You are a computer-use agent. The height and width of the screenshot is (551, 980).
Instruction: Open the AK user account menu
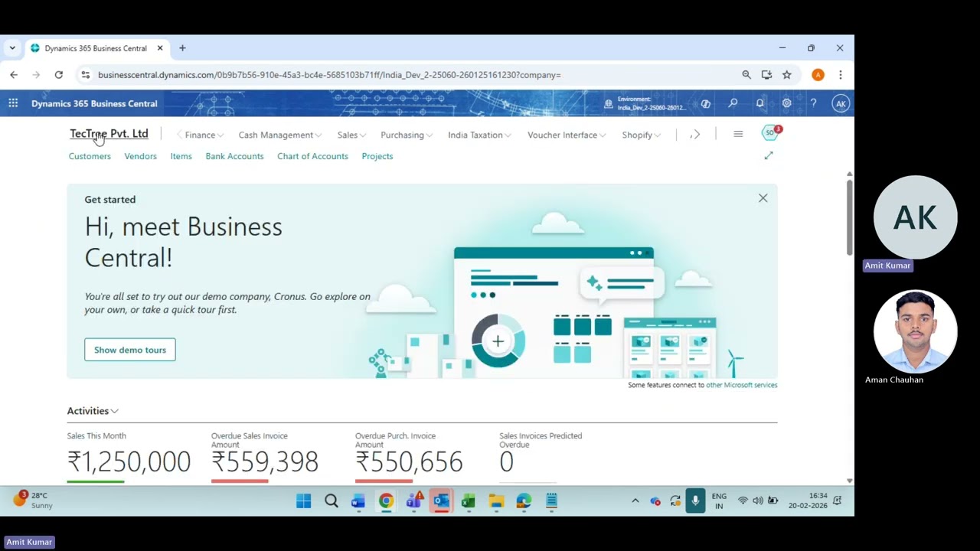[841, 103]
